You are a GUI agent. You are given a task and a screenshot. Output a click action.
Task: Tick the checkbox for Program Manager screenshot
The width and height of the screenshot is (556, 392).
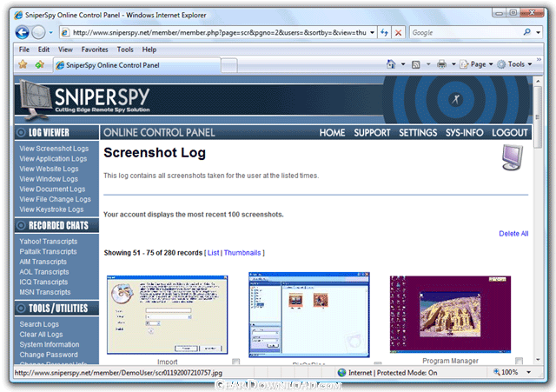[x=519, y=362]
